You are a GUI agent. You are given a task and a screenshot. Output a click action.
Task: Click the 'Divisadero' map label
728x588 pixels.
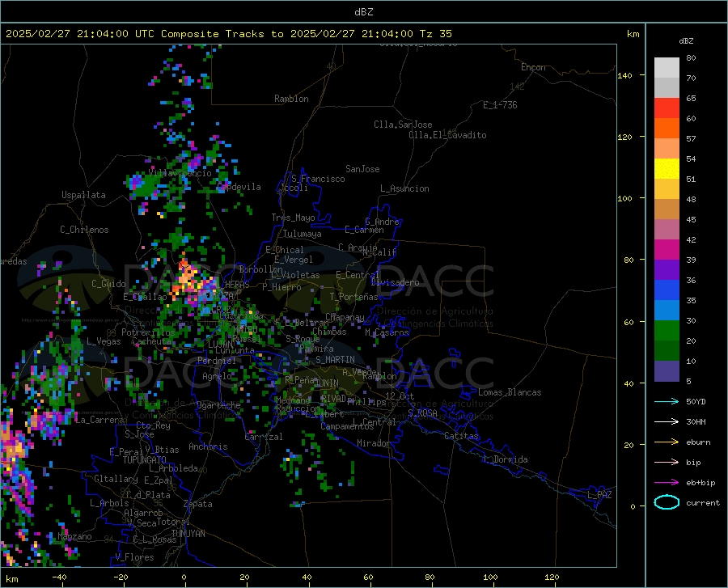[x=395, y=282]
